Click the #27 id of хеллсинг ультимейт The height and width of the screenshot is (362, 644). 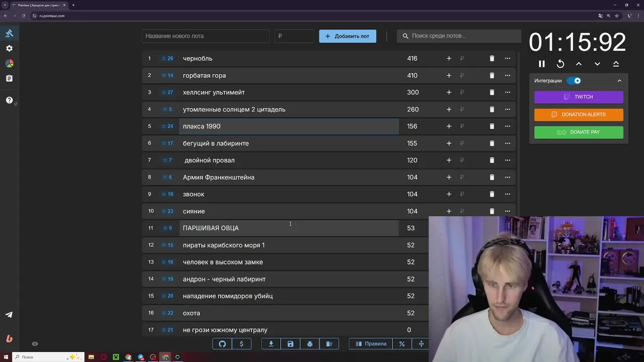point(167,93)
